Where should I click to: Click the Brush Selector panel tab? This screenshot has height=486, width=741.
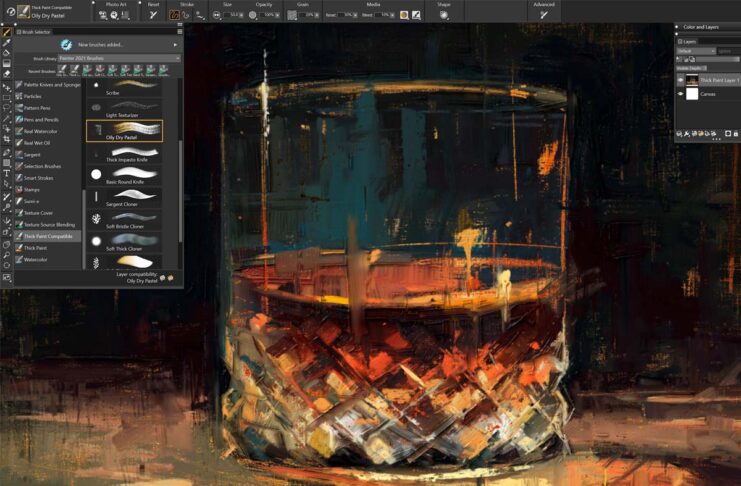click(33, 32)
